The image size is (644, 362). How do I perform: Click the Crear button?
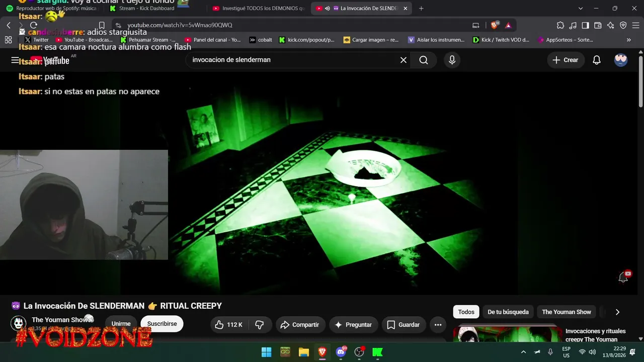click(566, 60)
